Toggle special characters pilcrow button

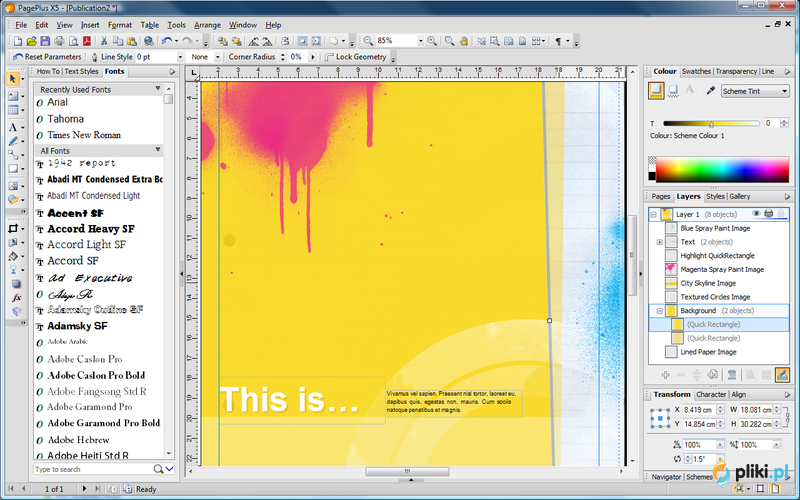558,41
